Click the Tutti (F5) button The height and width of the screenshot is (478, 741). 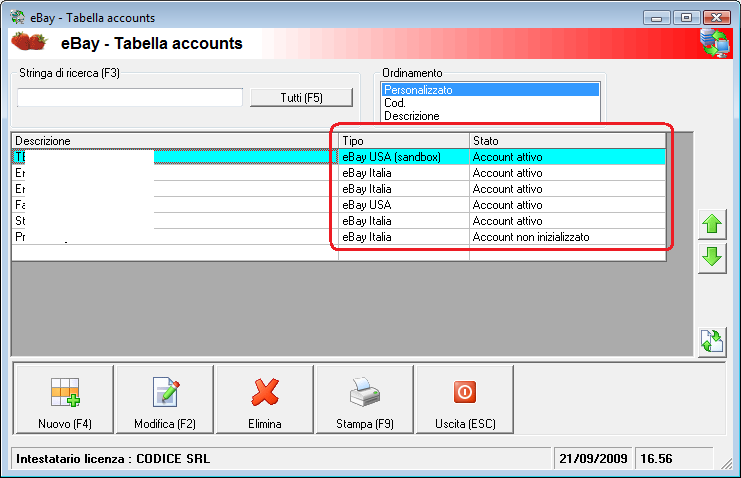302,98
